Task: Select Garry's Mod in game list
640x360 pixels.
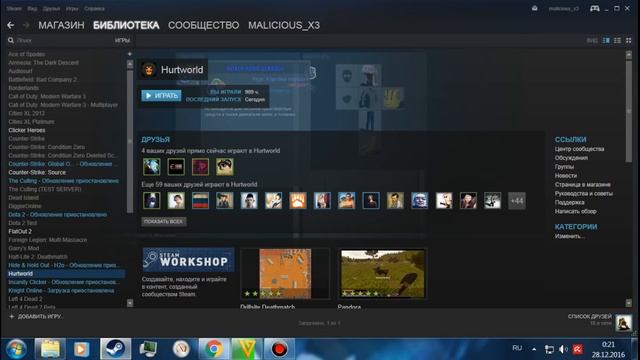Action: point(24,248)
